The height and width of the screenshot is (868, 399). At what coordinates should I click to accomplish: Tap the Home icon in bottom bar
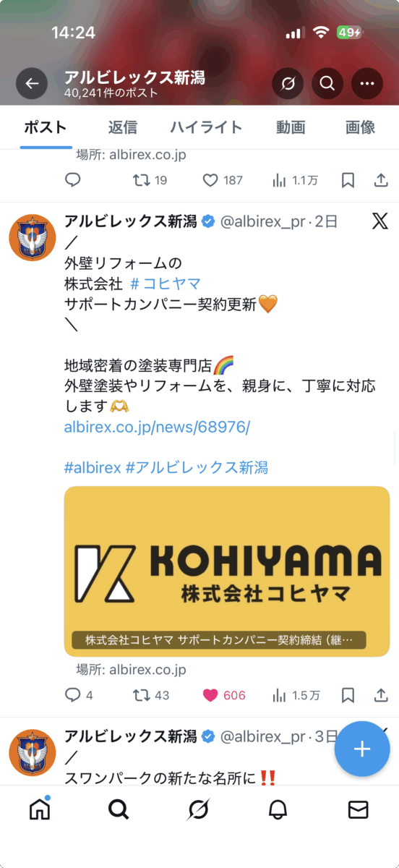(40, 809)
